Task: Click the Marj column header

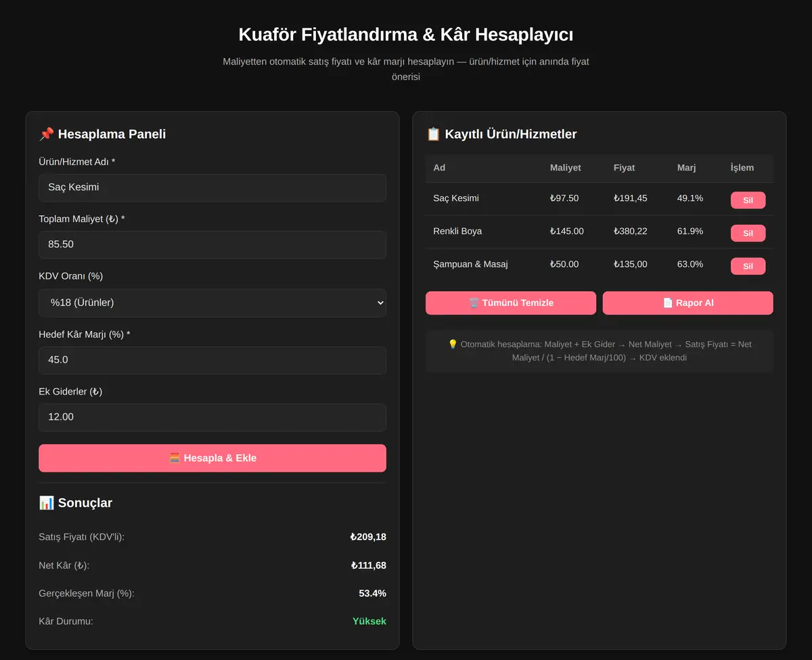Action: (686, 168)
